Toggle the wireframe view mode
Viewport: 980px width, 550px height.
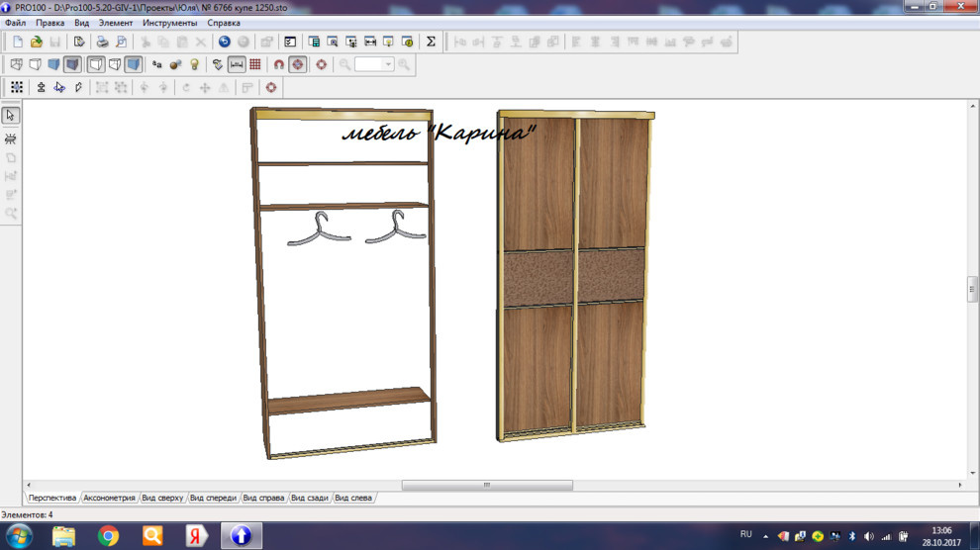click(x=16, y=64)
